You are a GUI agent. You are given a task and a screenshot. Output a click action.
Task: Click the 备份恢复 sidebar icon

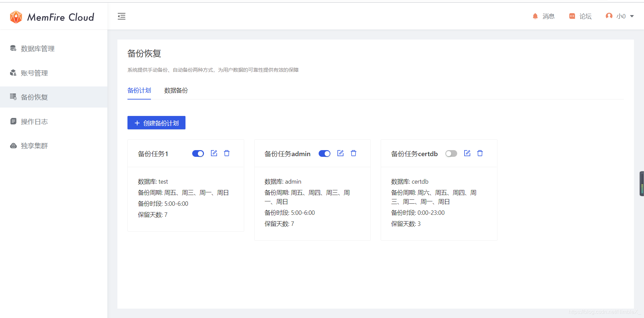(x=13, y=97)
